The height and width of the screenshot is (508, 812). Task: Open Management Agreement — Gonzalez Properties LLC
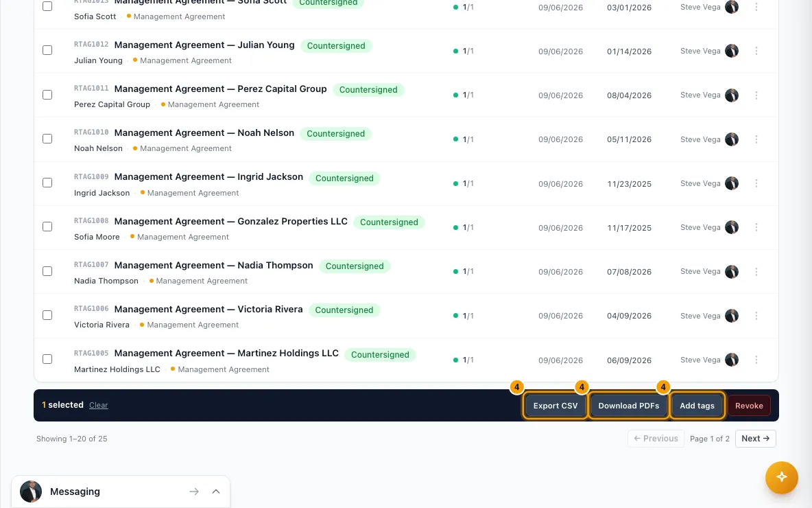(x=231, y=221)
